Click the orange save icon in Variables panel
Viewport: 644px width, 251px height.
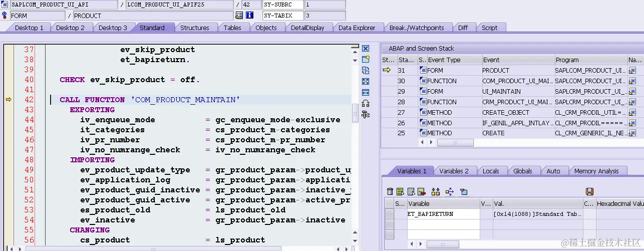click(x=589, y=191)
